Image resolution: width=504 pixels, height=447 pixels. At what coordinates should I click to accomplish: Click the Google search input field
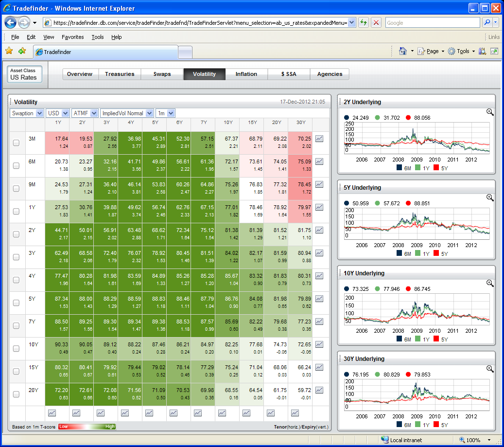tap(432, 23)
